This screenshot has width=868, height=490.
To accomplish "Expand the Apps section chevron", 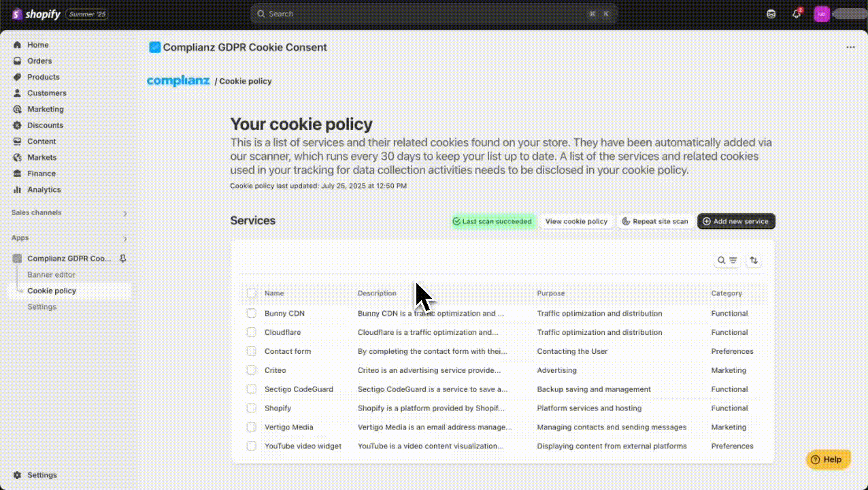I will pyautogui.click(x=124, y=239).
